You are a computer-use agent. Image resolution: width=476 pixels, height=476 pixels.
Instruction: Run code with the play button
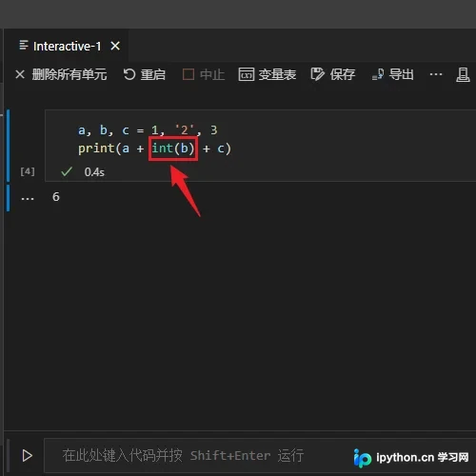[x=28, y=456]
